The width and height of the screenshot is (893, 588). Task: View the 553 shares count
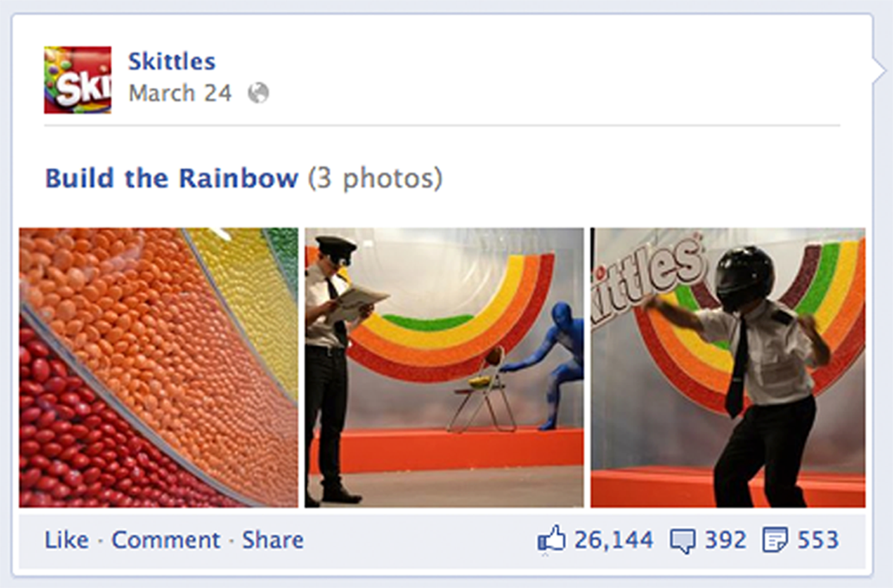point(818,540)
